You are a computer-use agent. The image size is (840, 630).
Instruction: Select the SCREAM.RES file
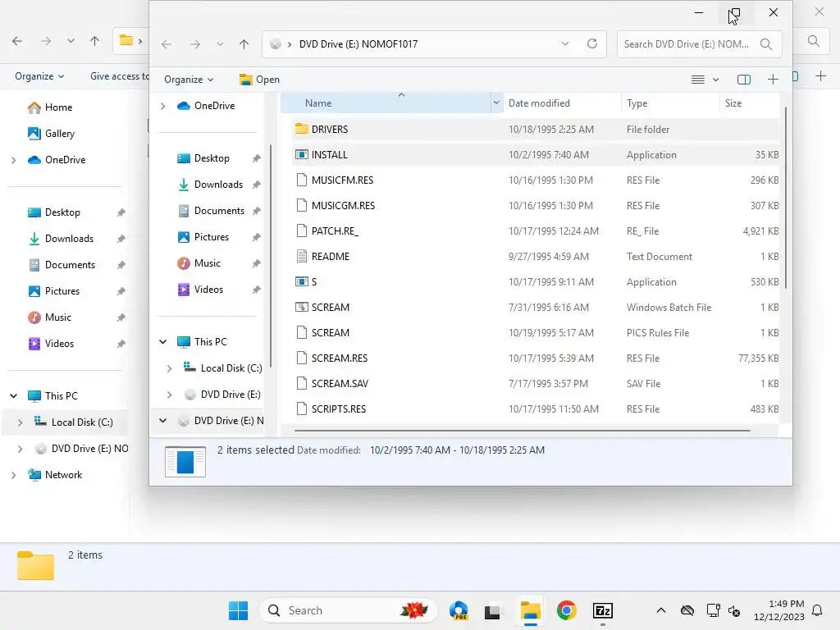(x=535, y=358)
